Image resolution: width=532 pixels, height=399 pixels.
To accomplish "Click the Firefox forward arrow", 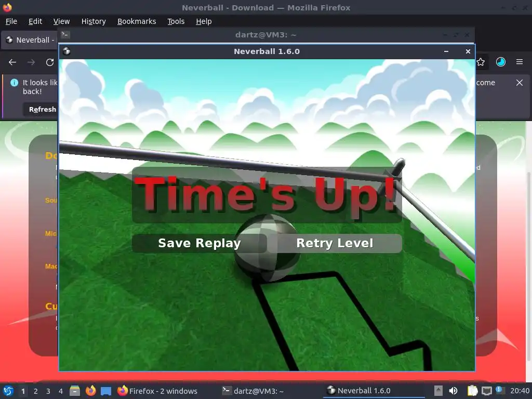I will pos(31,62).
